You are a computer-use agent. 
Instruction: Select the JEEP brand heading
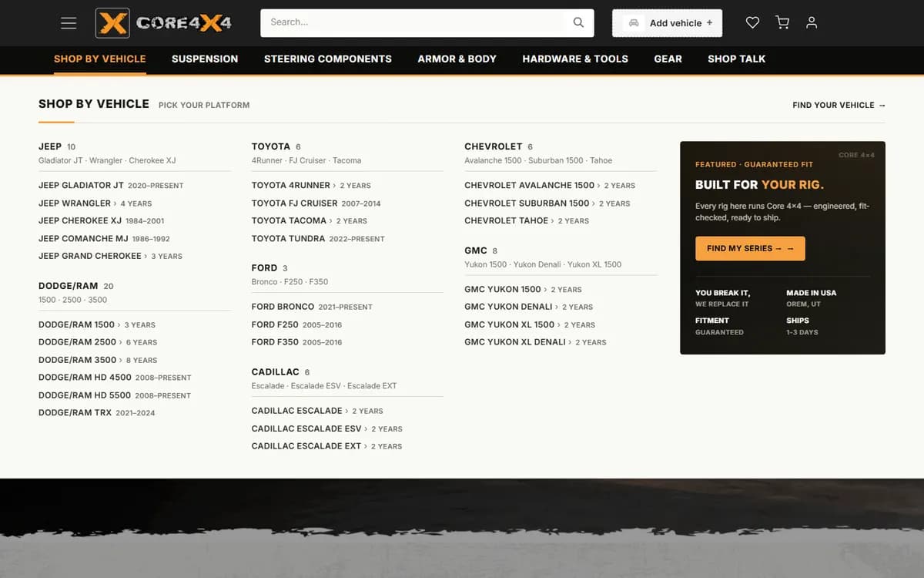coord(50,146)
